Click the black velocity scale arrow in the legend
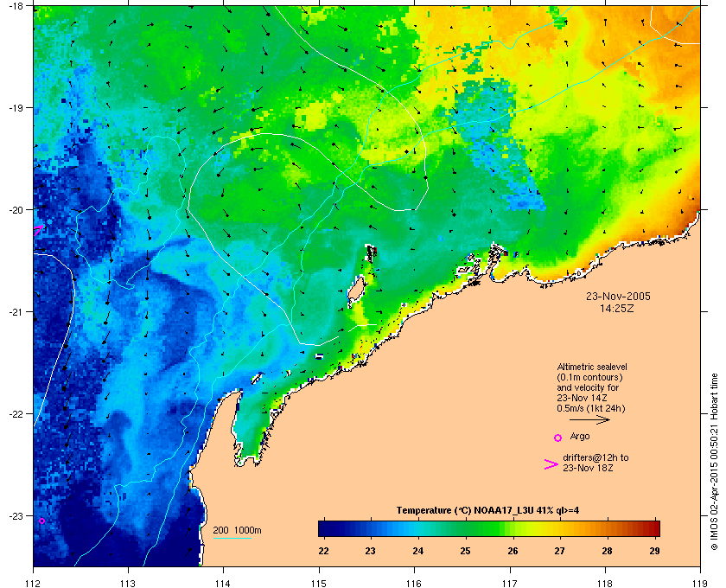 click(x=589, y=419)
